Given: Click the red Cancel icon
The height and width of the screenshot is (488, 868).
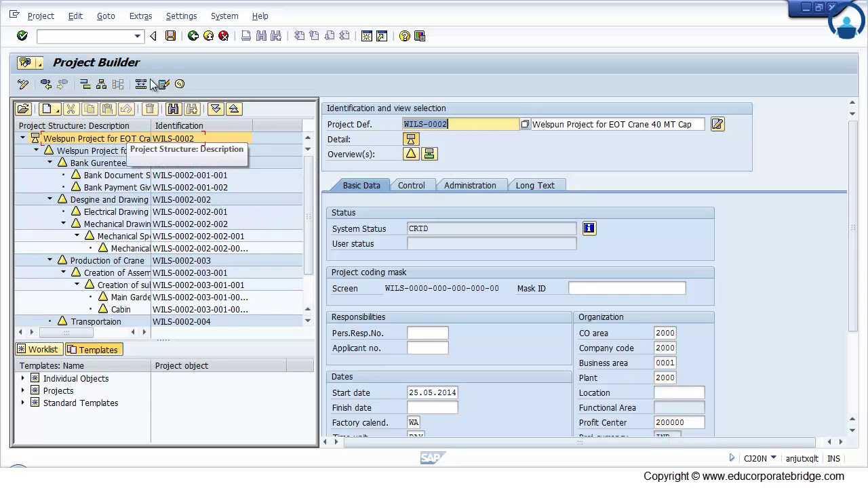Looking at the screenshot, I should (224, 36).
